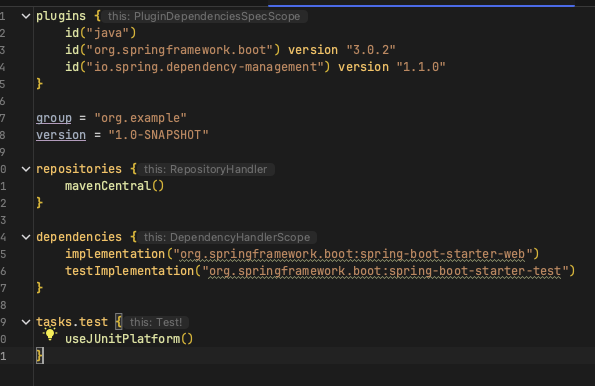Click the 'this: DependencyHandlerScope' inlay hint
The height and width of the screenshot is (386, 595).
227,237
